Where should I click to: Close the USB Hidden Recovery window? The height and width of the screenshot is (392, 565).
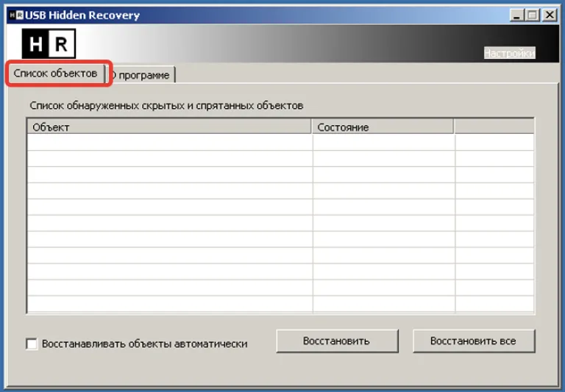550,15
